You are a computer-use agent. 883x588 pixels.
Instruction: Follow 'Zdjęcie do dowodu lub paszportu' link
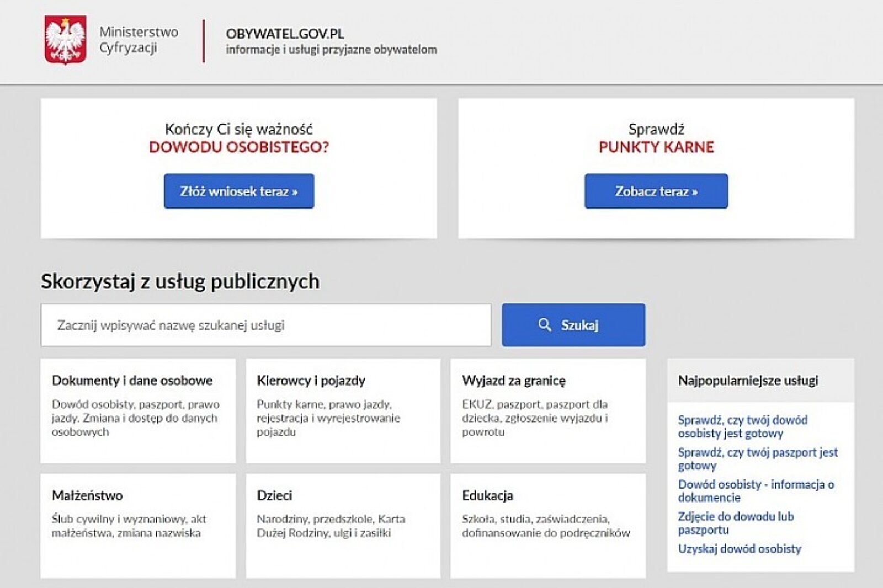735,523
